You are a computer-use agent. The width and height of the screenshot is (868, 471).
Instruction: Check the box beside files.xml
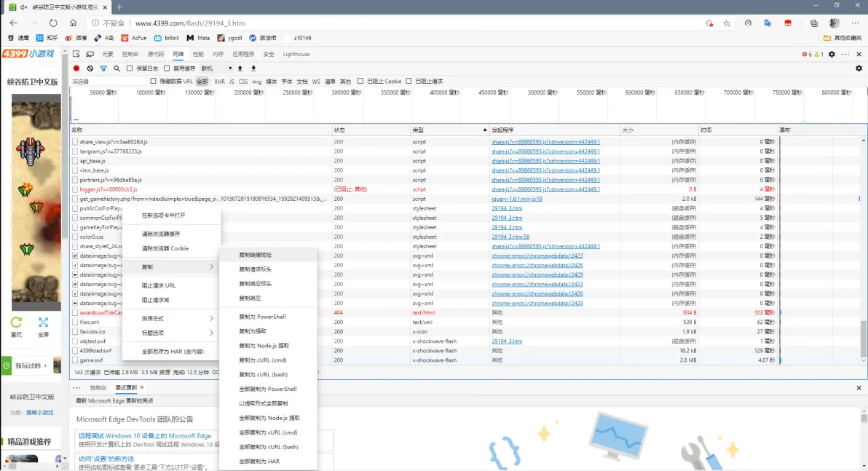75,322
